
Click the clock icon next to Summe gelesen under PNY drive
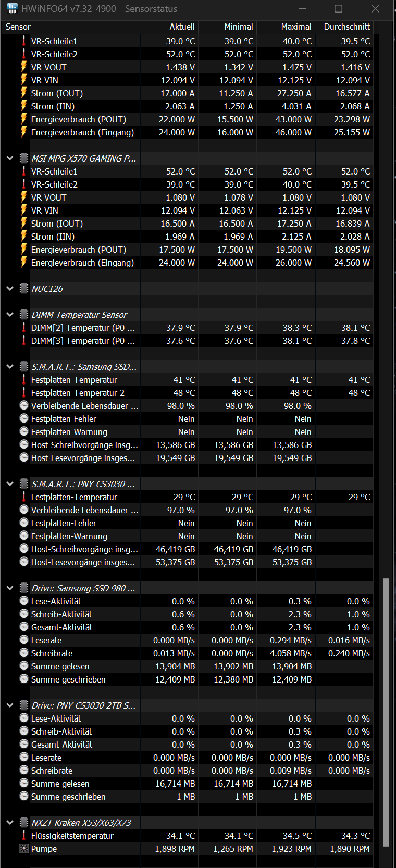click(x=24, y=783)
